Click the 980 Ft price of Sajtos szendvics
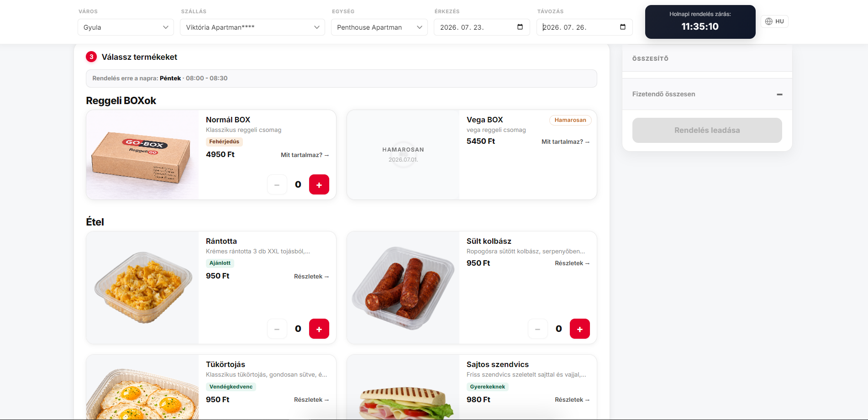The width and height of the screenshot is (868, 420). pyautogui.click(x=479, y=400)
